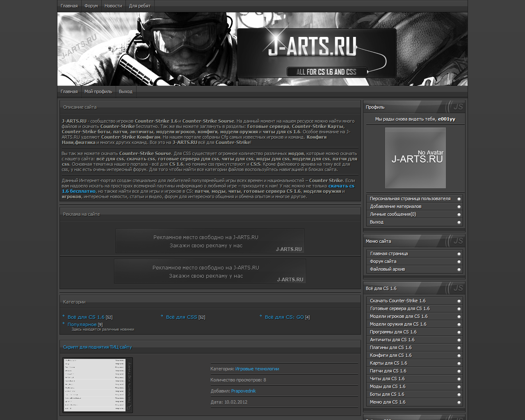The width and height of the screenshot is (525, 420).
Task: Open category Всё для CSS
Action: pyautogui.click(x=182, y=317)
